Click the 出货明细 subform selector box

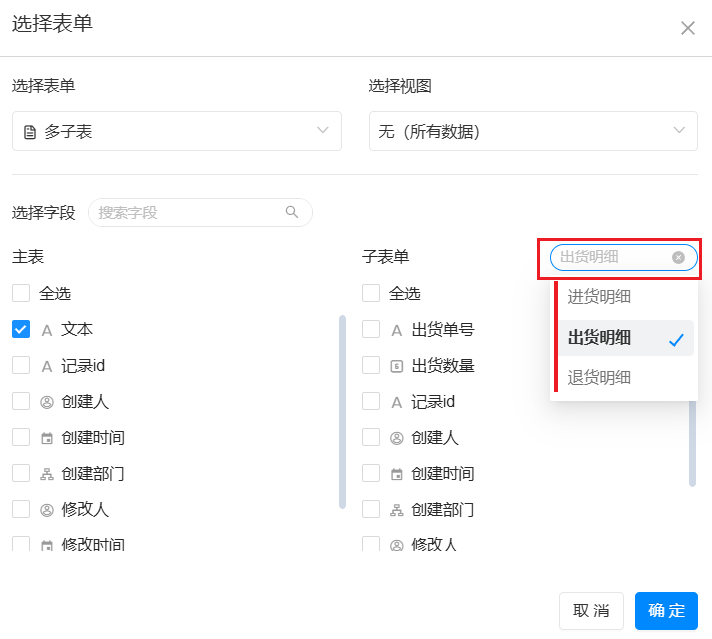pyautogui.click(x=610, y=257)
